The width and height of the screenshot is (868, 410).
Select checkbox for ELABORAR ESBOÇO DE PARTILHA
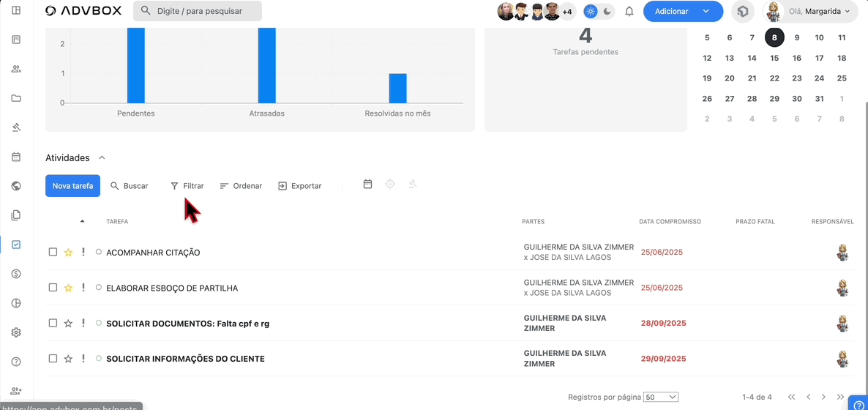tap(53, 288)
